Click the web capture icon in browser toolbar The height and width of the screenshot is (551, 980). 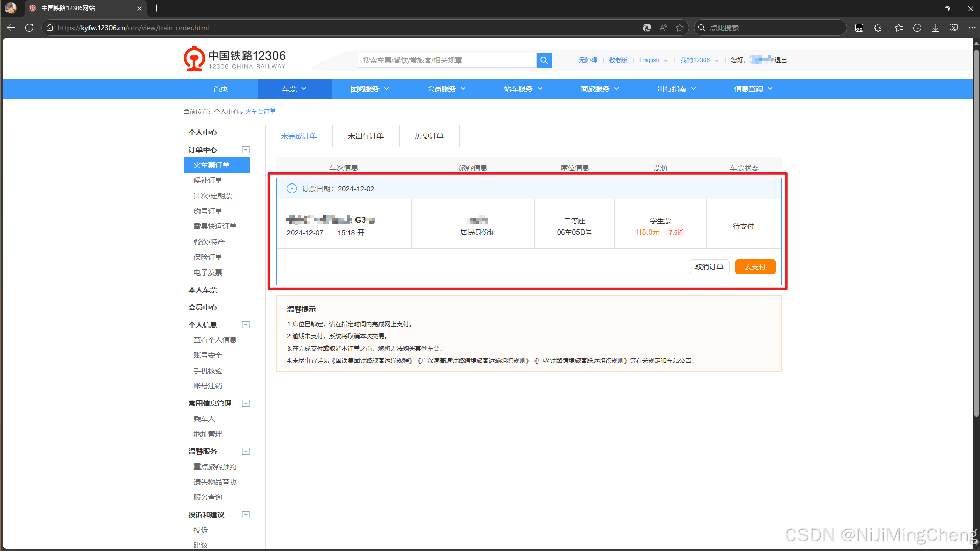pyautogui.click(x=953, y=28)
